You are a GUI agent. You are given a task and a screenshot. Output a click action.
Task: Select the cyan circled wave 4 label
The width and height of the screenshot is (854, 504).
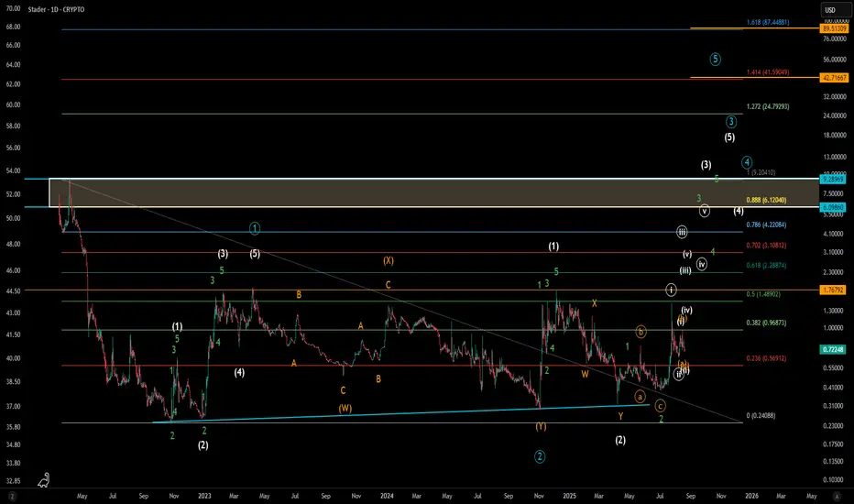coord(747,162)
